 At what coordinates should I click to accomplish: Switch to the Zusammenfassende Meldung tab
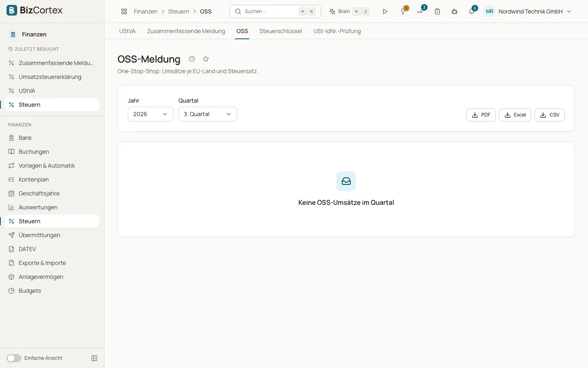tap(186, 31)
